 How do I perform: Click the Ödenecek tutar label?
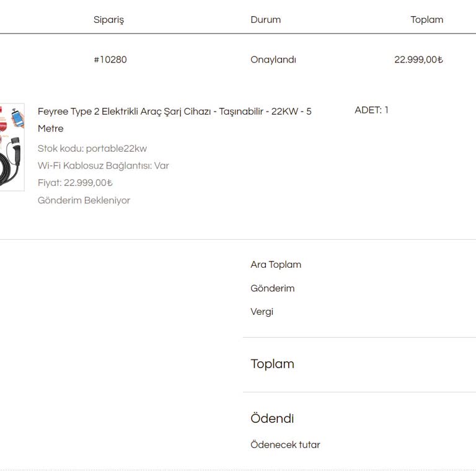(x=285, y=445)
